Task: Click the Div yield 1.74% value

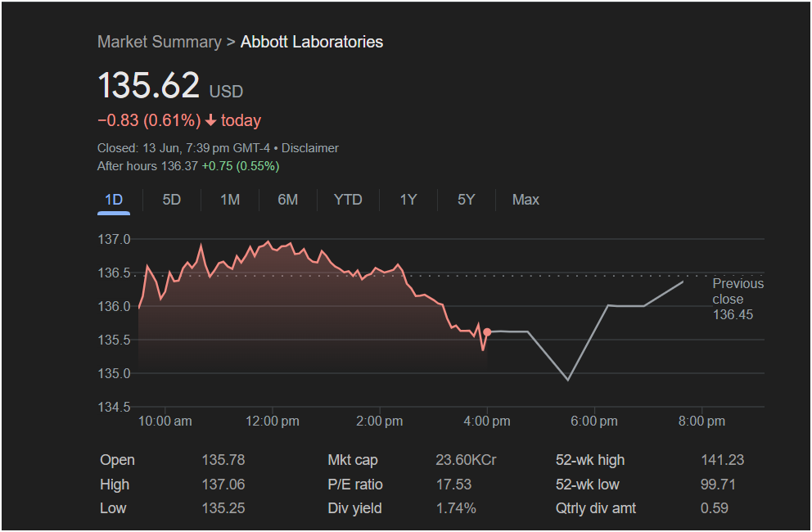Action: tap(455, 508)
